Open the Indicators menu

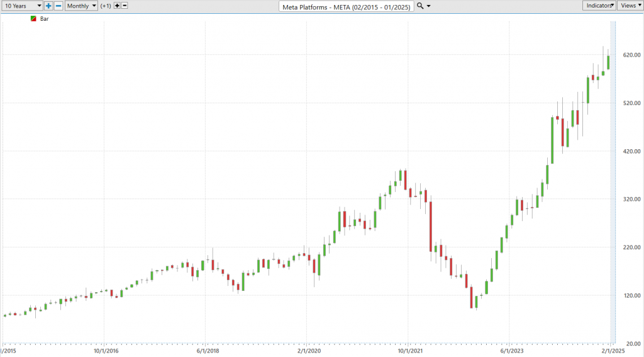coord(599,5)
